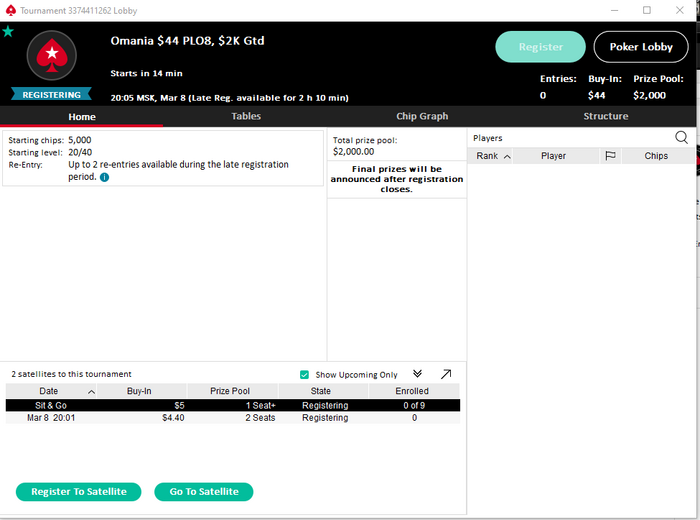Search players with the magnifier icon
This screenshot has height=520, width=700.
(681, 137)
